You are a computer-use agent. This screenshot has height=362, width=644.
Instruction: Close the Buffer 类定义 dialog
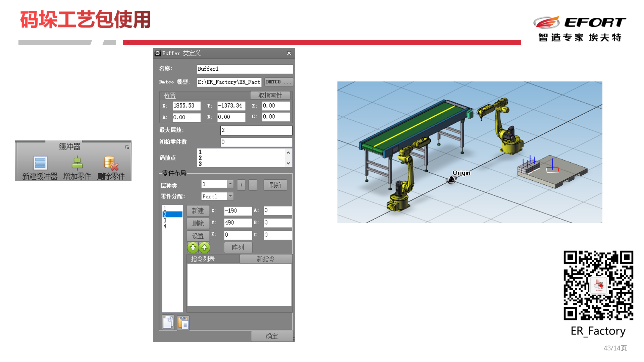coord(289,53)
